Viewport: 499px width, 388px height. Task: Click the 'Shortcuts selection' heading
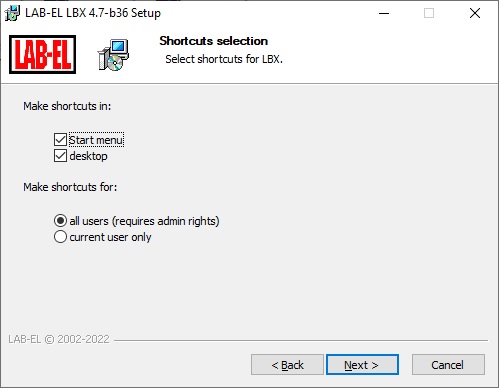pyautogui.click(x=214, y=41)
